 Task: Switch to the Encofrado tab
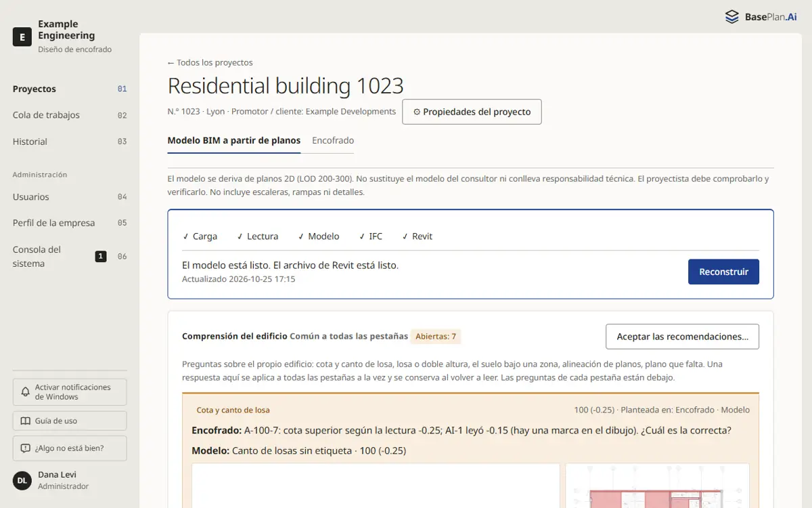333,140
